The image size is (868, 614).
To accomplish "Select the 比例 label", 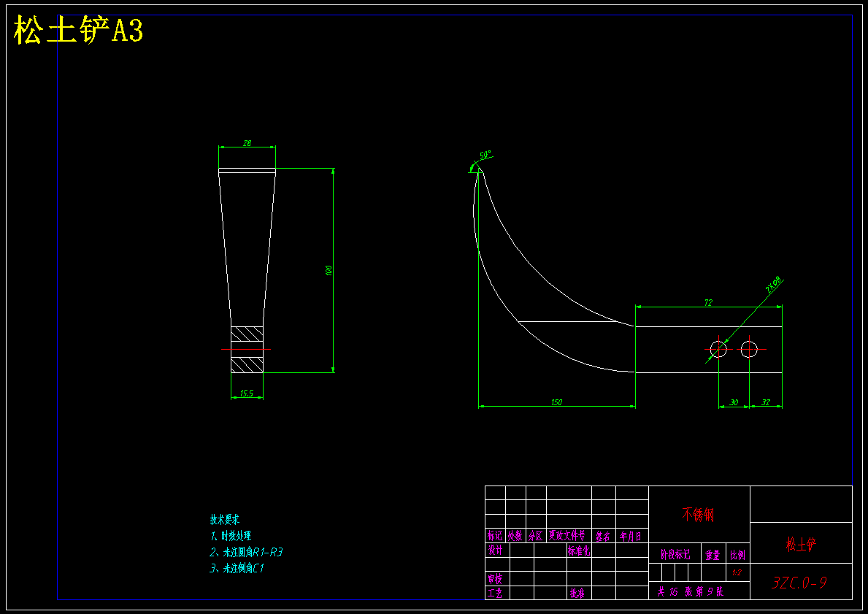I will point(737,554).
